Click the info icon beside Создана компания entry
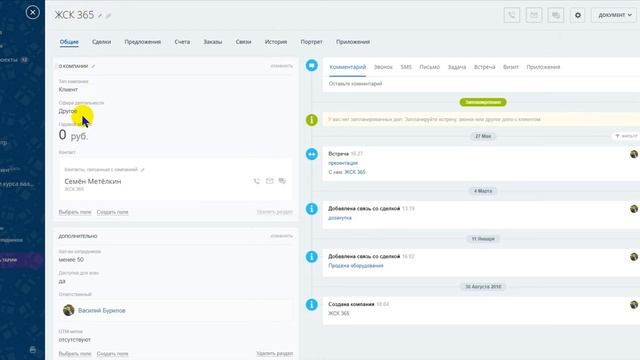The height and width of the screenshot is (360, 640). [312, 304]
